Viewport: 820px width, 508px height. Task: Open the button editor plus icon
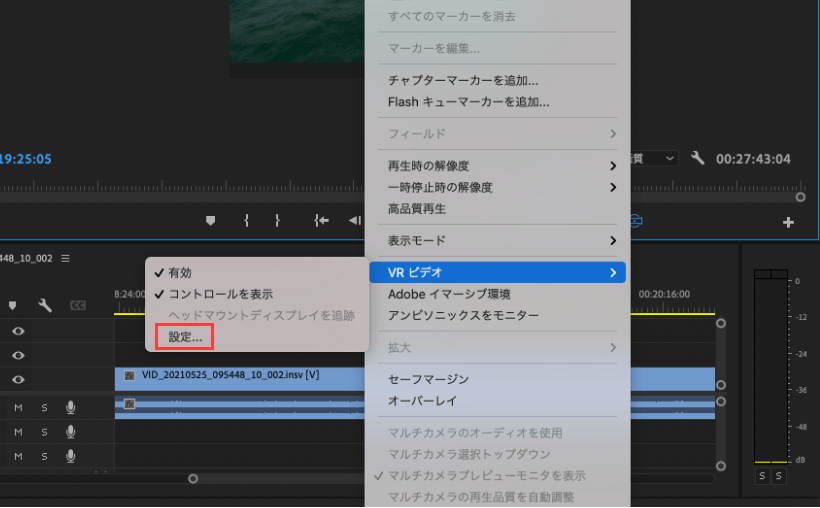tap(788, 222)
